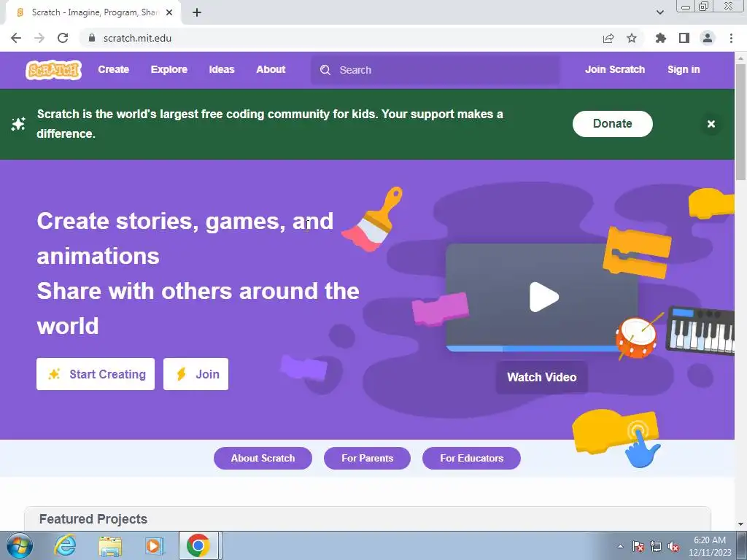The width and height of the screenshot is (747, 560).
Task: Reload the Scratch page
Action: coord(63,38)
